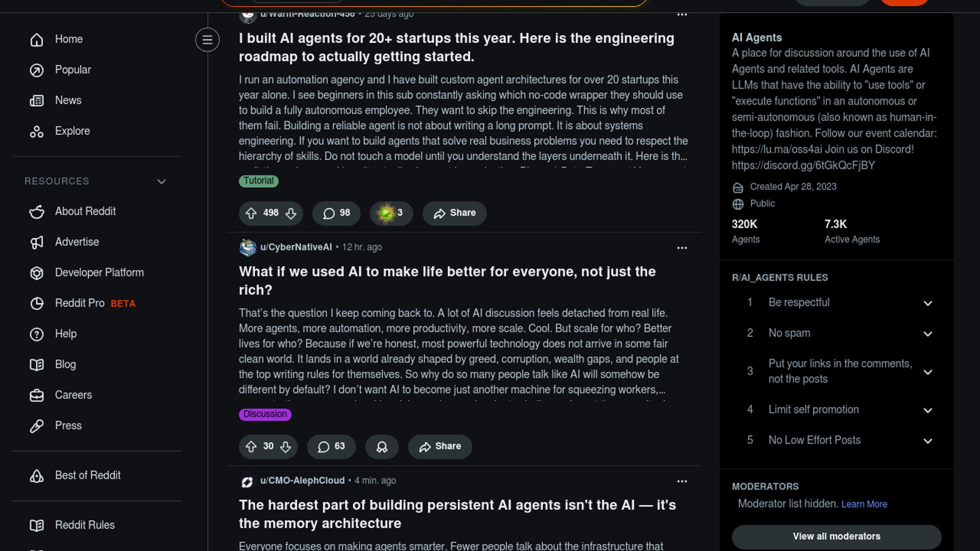Screen dimensions: 980x551
Task: Upvote the CyberNativeAI discussion post
Action: [x=251, y=447]
